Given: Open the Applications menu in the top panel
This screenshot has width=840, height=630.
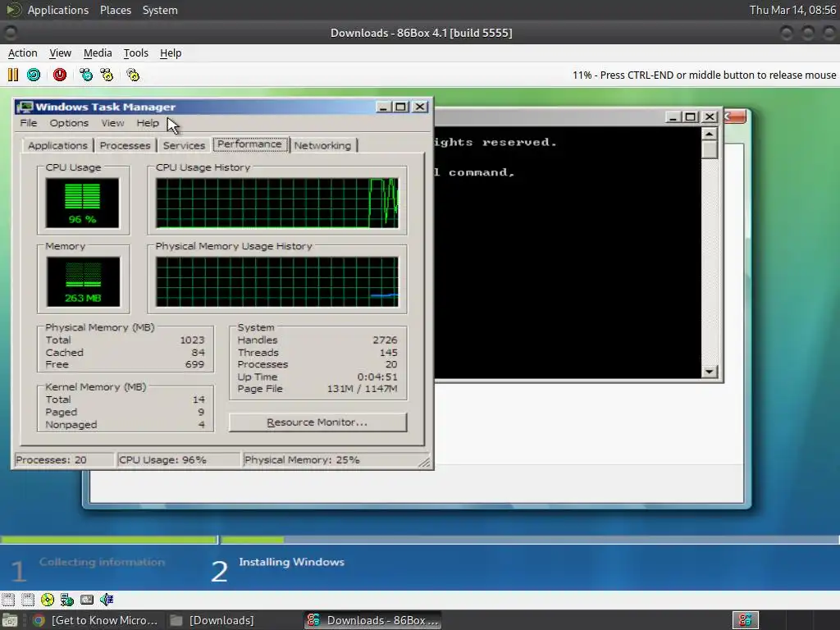Looking at the screenshot, I should pyautogui.click(x=58, y=10).
